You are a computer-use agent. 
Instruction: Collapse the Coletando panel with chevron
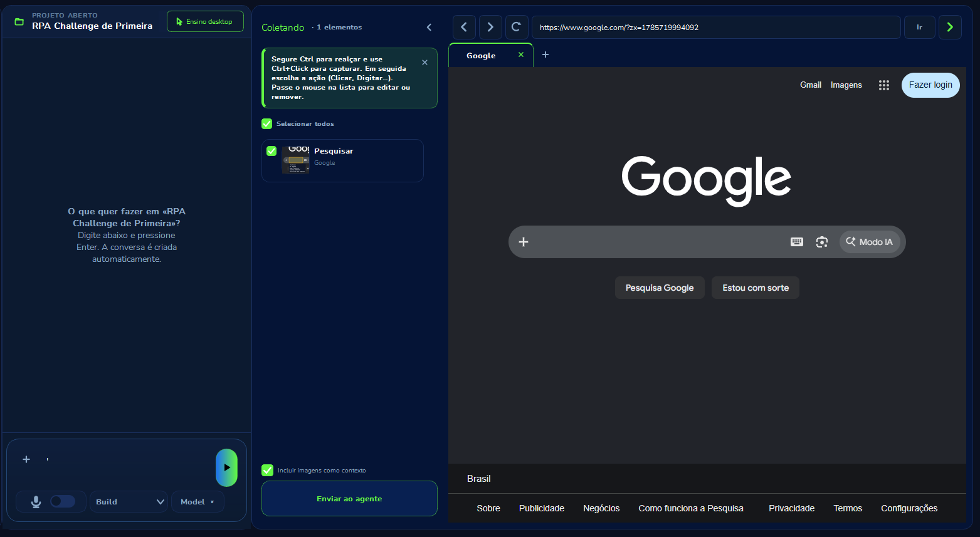tap(429, 27)
